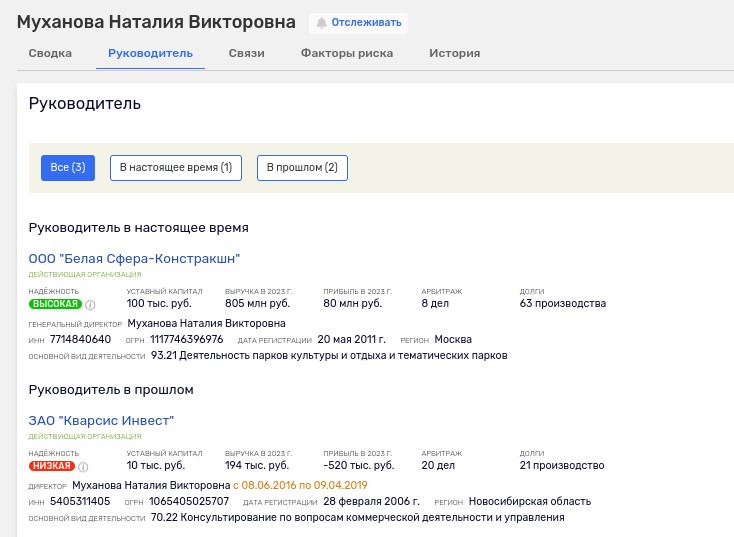Image resolution: width=734 pixels, height=537 pixels.
Task: Filter by В прошлом (2)
Action: [302, 168]
